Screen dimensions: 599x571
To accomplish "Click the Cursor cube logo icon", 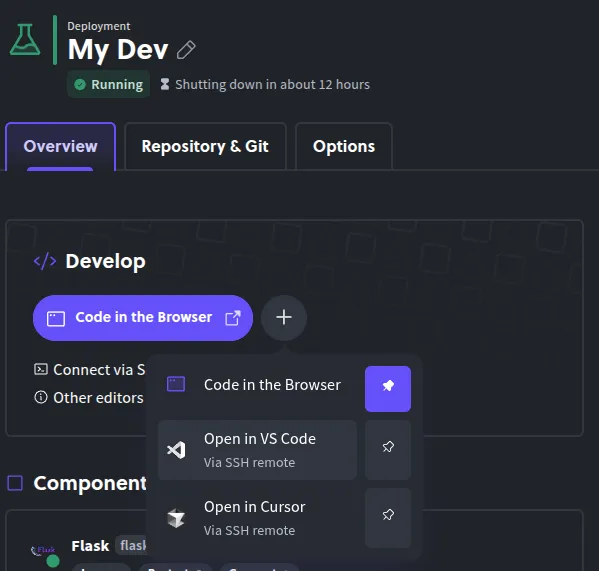I will pos(176,518).
